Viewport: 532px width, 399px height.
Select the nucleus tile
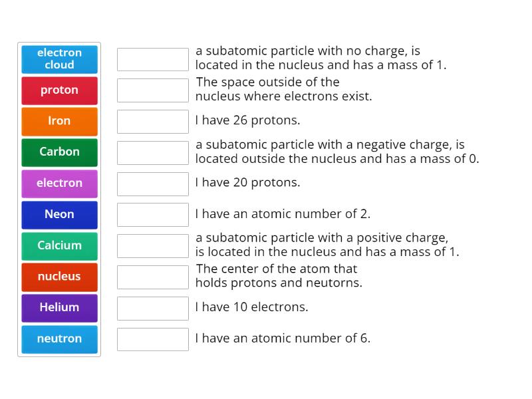59,277
